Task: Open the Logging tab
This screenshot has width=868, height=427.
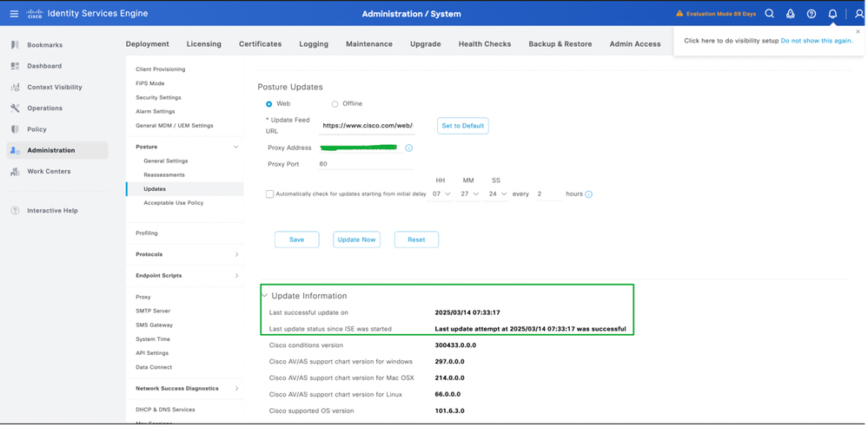Action: 314,43
